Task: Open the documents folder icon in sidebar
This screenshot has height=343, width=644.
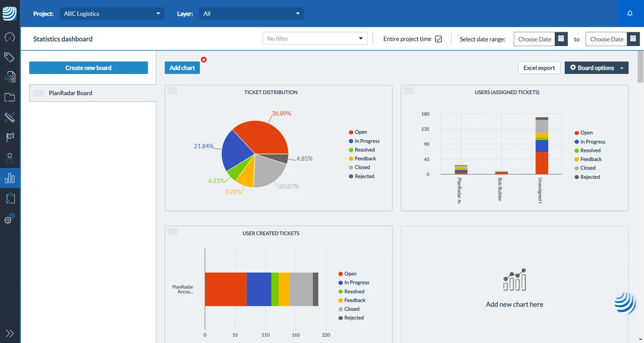Action: (x=10, y=97)
